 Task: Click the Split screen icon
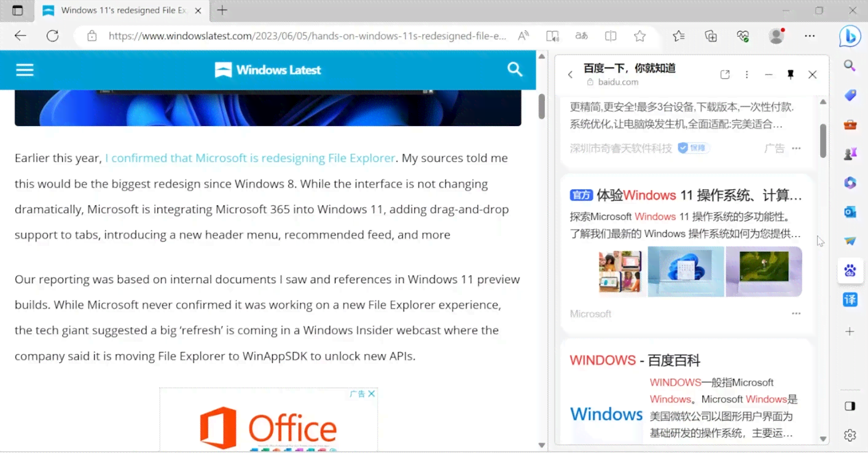tap(611, 36)
